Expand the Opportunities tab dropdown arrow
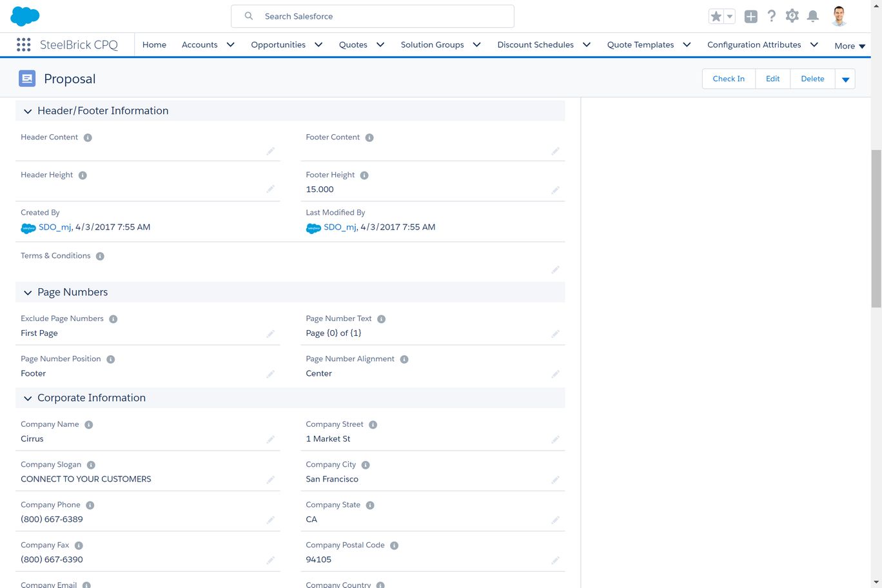This screenshot has width=882, height=588. (x=318, y=44)
